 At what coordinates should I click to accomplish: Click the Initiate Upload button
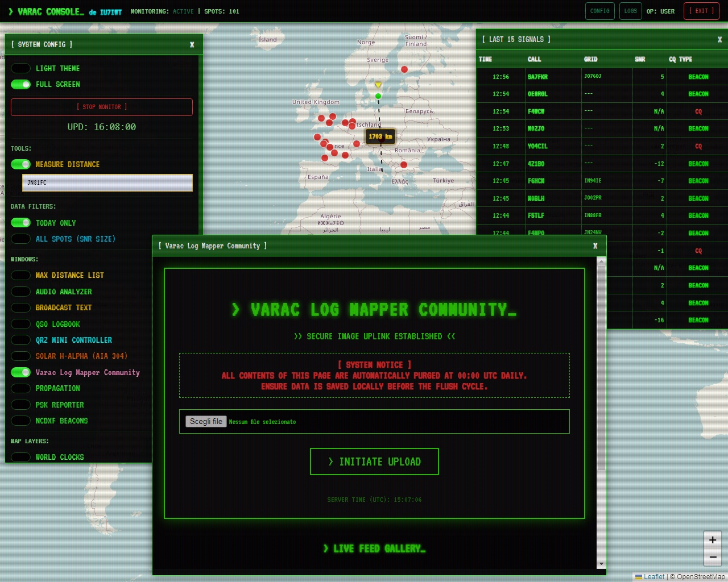(x=374, y=462)
